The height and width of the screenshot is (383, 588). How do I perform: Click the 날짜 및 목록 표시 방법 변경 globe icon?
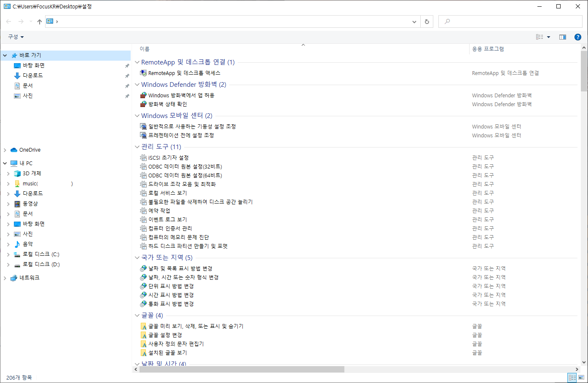coord(143,268)
